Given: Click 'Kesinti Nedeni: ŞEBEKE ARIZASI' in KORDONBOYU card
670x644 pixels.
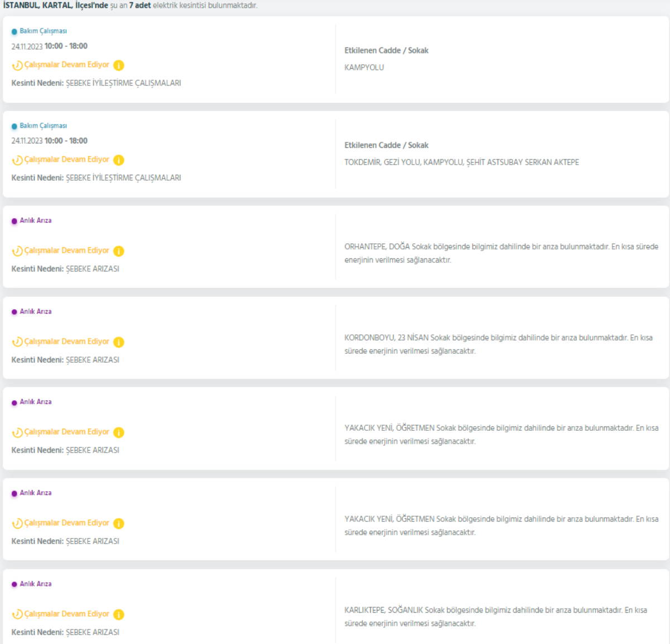Looking at the screenshot, I should coord(65,360).
